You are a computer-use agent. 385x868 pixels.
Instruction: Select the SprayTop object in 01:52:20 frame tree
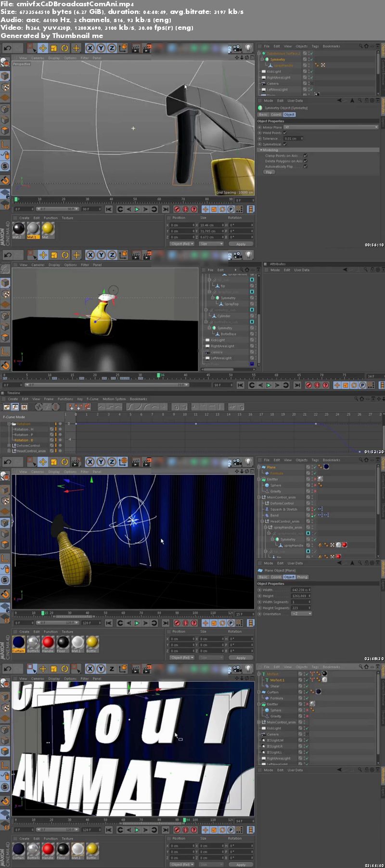coord(231,304)
